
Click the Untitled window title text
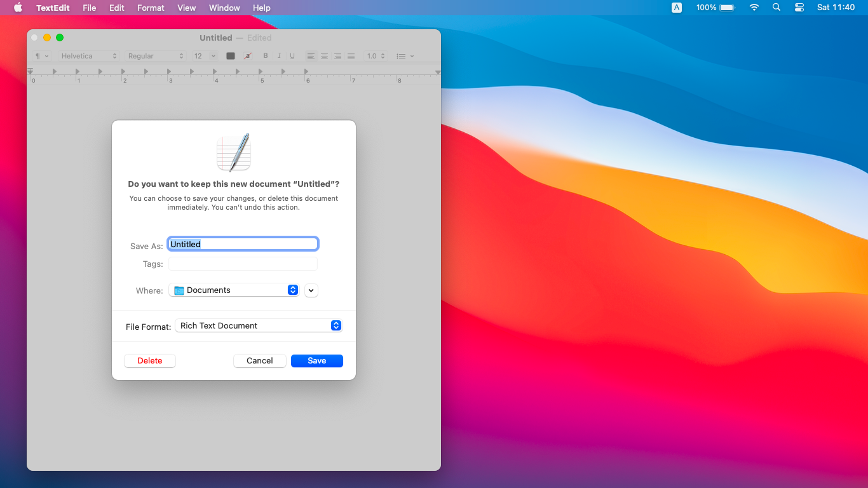pyautogui.click(x=216, y=37)
